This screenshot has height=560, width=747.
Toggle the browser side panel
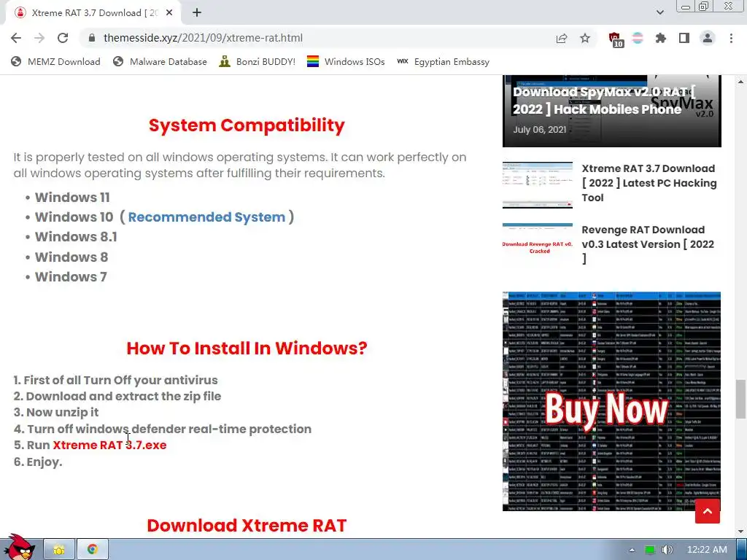684,38
